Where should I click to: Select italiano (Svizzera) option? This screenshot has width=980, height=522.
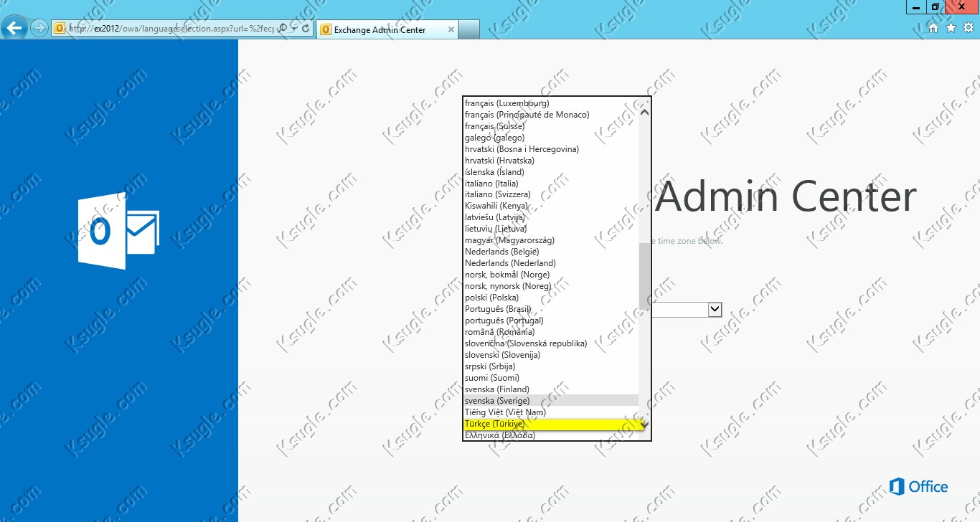pos(551,194)
